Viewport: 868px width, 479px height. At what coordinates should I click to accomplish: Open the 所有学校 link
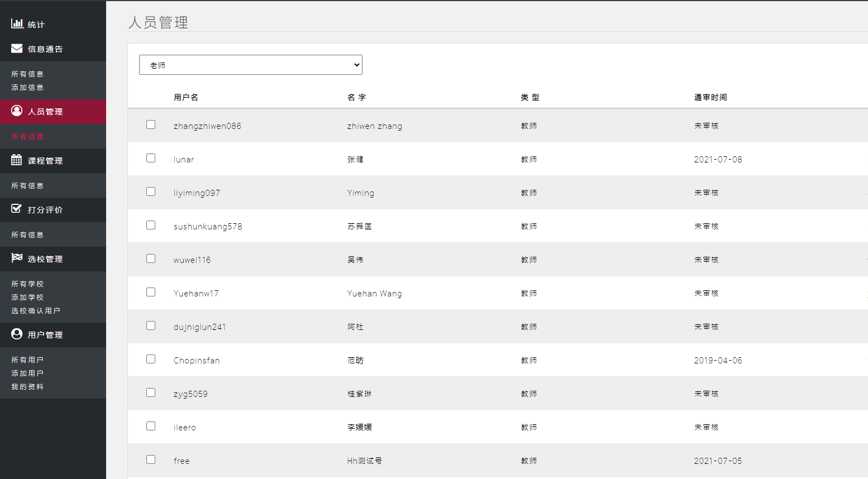[27, 284]
